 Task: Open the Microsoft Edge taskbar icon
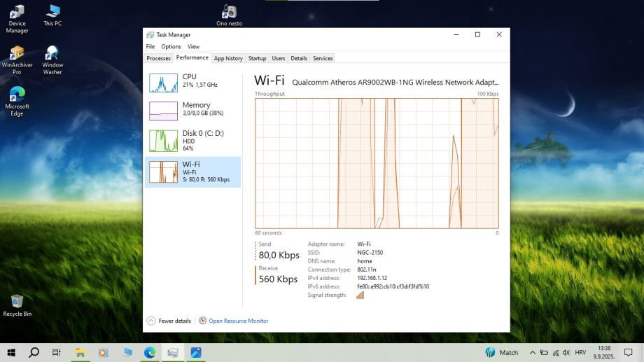click(150, 353)
